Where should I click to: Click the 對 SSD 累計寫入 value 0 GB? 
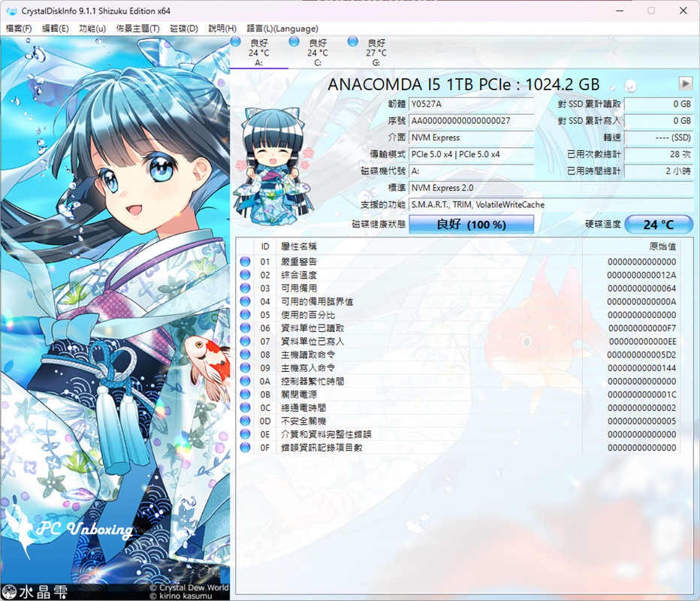tap(659, 120)
